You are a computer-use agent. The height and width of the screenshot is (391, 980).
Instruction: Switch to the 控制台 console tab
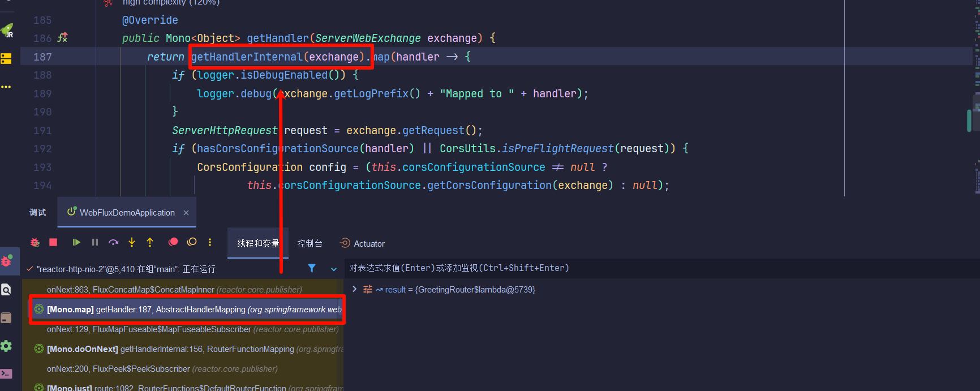click(310, 243)
